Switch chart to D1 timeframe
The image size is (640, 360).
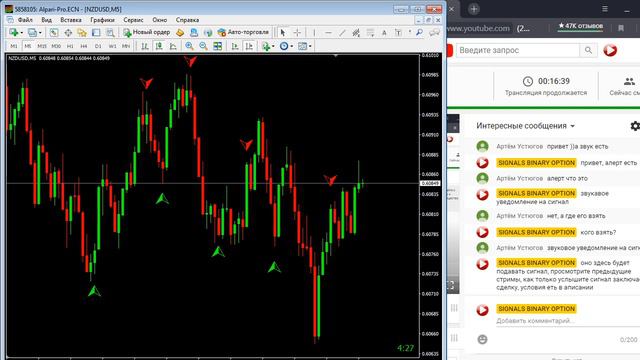tap(98, 46)
